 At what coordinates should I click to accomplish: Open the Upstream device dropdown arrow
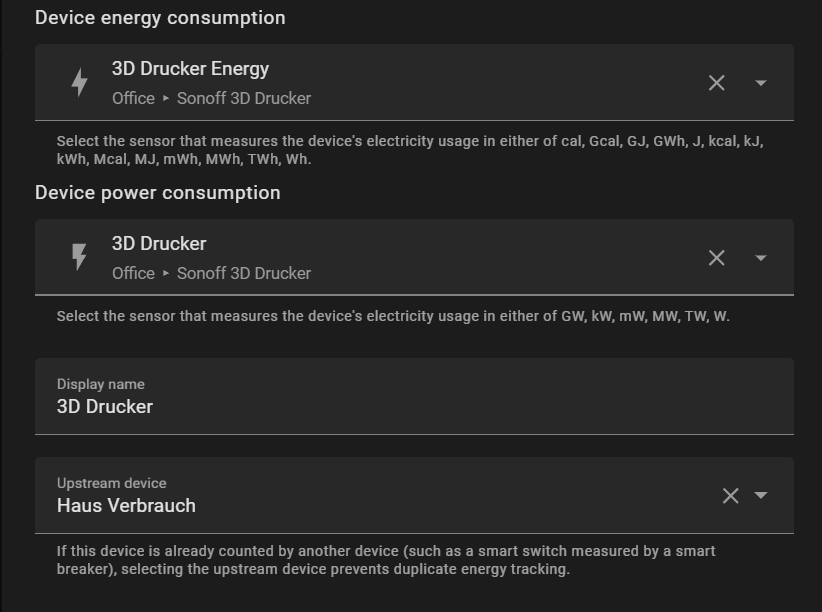[761, 496]
